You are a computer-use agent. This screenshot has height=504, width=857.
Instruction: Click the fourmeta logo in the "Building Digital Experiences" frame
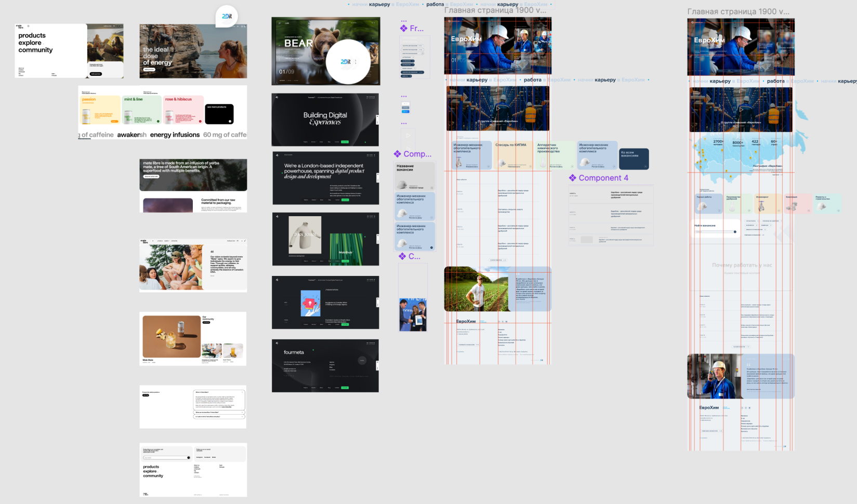[277, 97]
